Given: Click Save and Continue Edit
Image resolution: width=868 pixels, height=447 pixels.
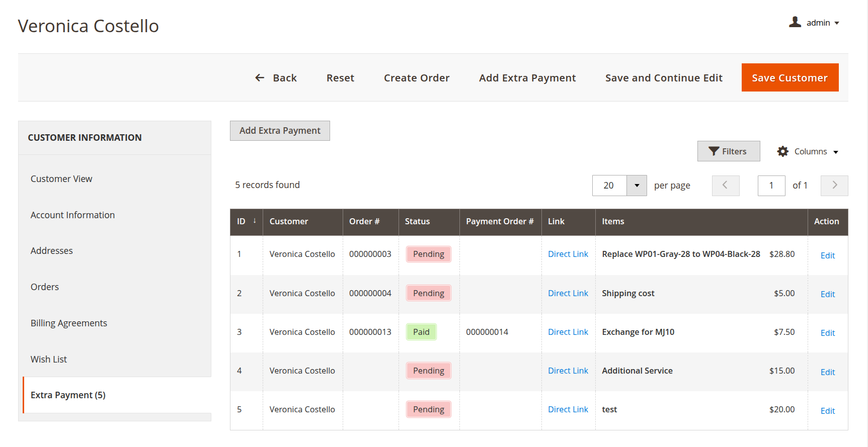Looking at the screenshot, I should click(x=663, y=78).
